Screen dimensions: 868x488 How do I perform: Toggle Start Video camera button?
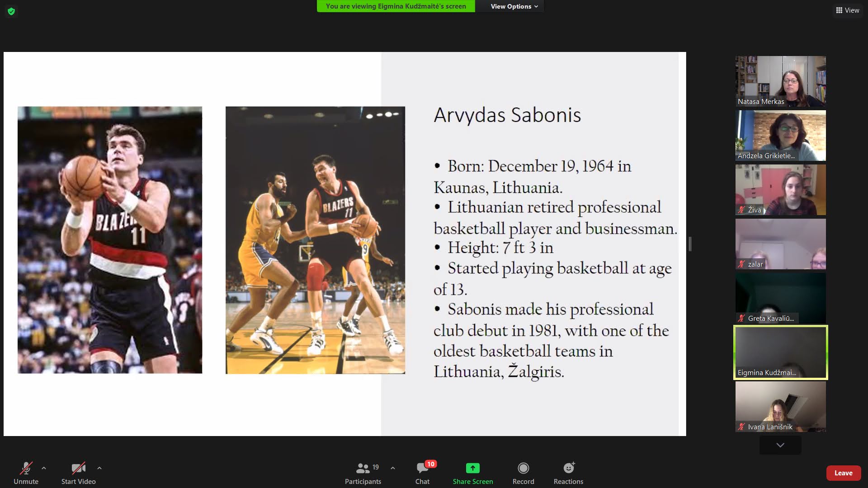click(78, 468)
